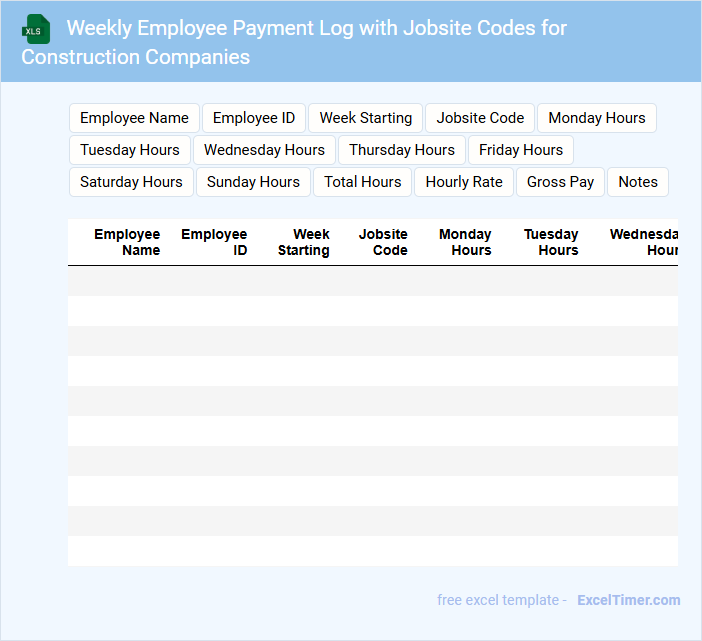Viewport: 702px width, 641px height.
Task: Select the Employee Name tag
Action: coord(134,118)
